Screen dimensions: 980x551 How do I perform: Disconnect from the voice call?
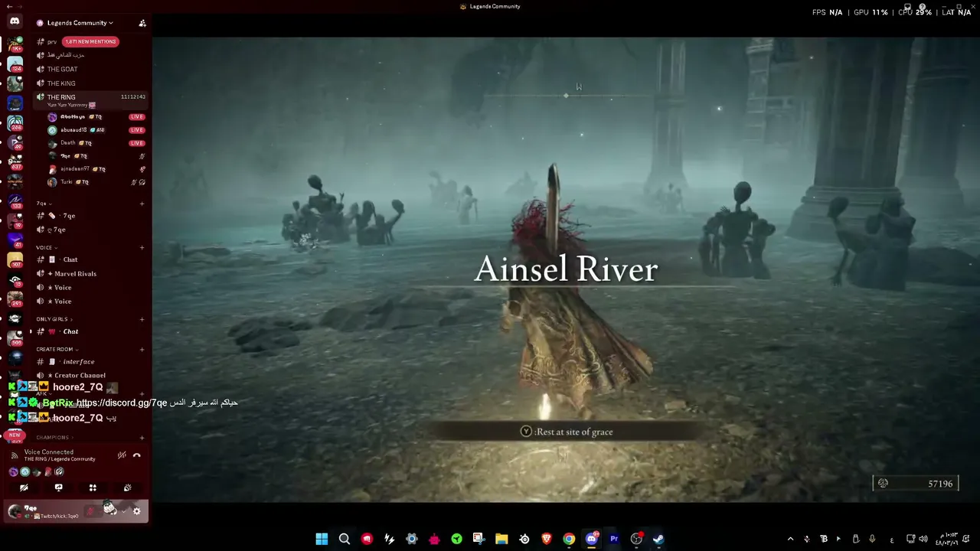point(137,455)
